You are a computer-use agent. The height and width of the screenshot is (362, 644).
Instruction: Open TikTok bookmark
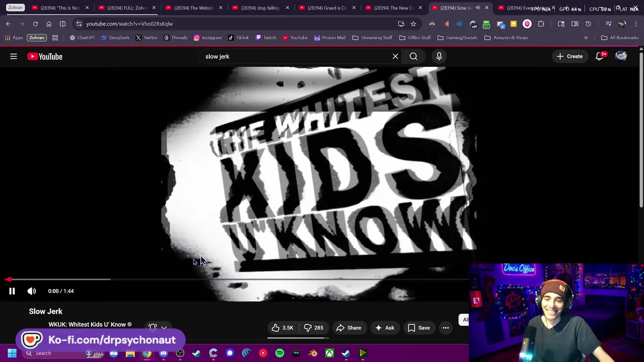coord(238,38)
